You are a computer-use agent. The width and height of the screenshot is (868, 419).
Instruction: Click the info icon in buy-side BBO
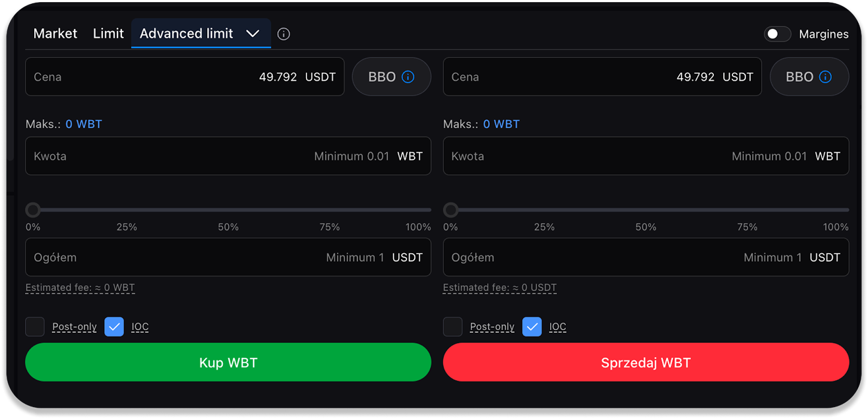click(408, 77)
